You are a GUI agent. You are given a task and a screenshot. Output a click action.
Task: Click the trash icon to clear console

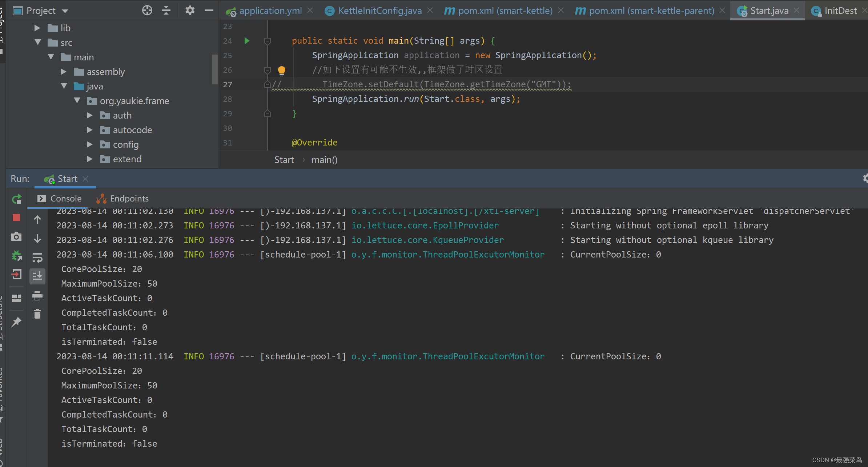pos(37,314)
